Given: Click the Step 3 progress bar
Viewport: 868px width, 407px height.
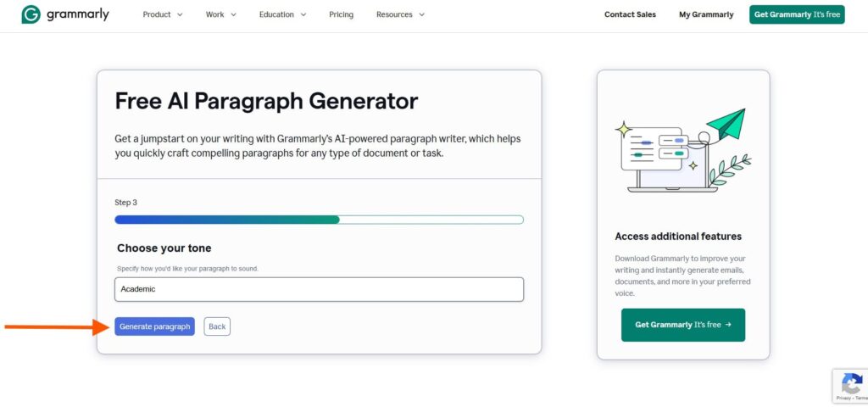Looking at the screenshot, I should coord(319,220).
